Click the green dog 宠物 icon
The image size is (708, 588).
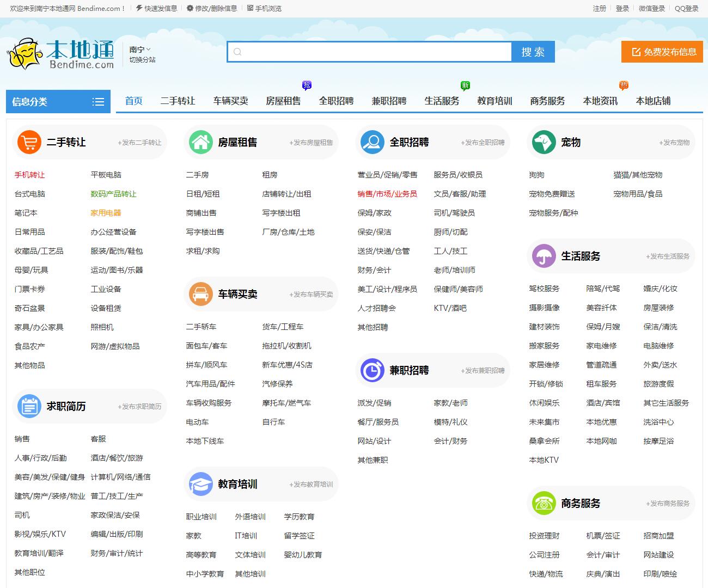(544, 142)
